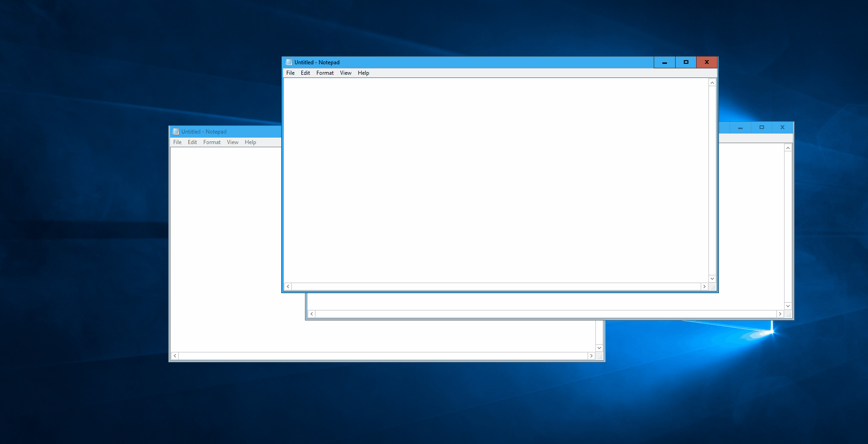The image size is (868, 444).
Task: Open the Edit menu in the front Notepad
Action: (x=305, y=72)
